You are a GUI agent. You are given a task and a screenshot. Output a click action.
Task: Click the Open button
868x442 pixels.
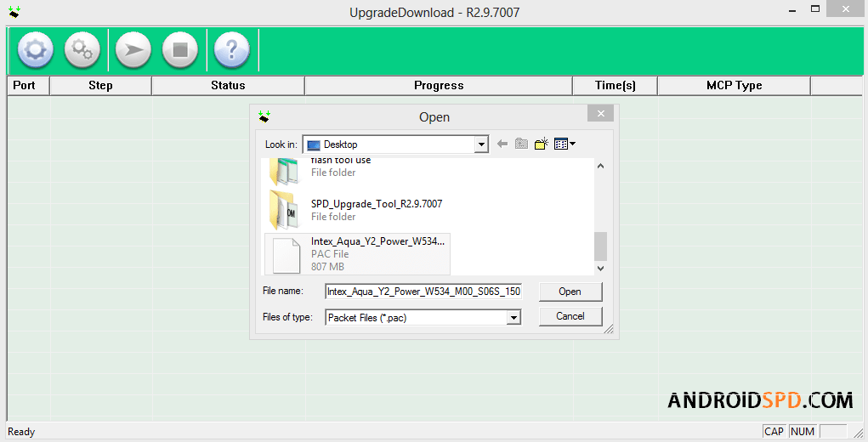click(570, 292)
